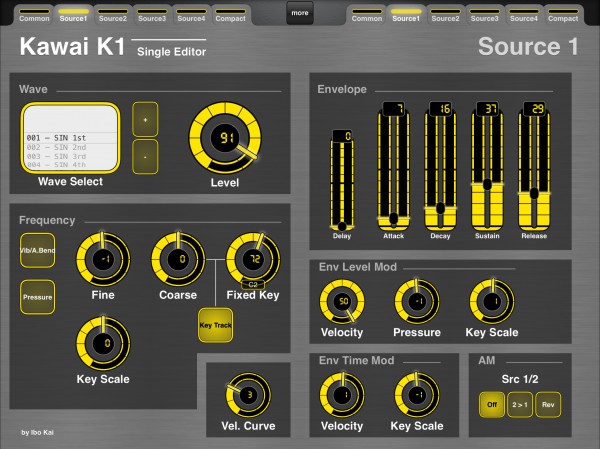Click the Env Time Mod Velocity knob

coord(342,395)
